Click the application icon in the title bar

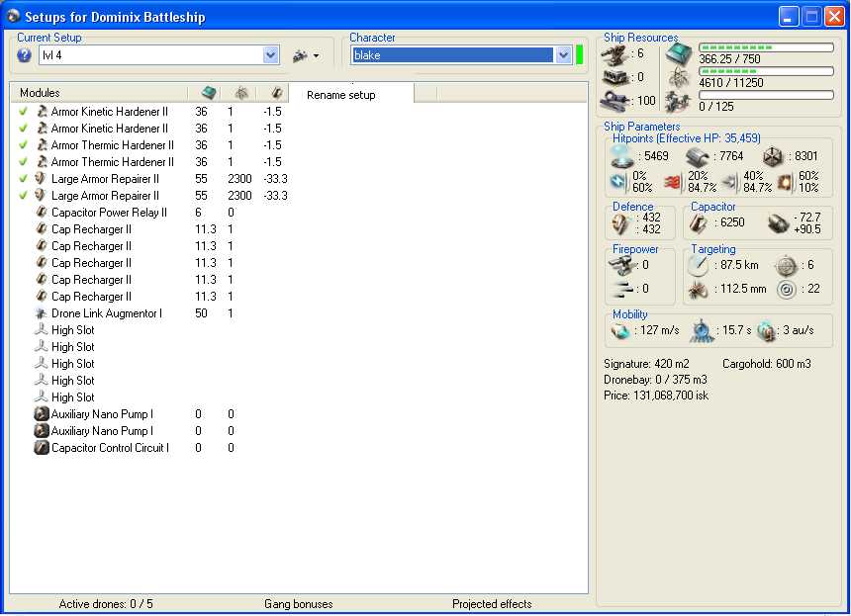tap(14, 16)
